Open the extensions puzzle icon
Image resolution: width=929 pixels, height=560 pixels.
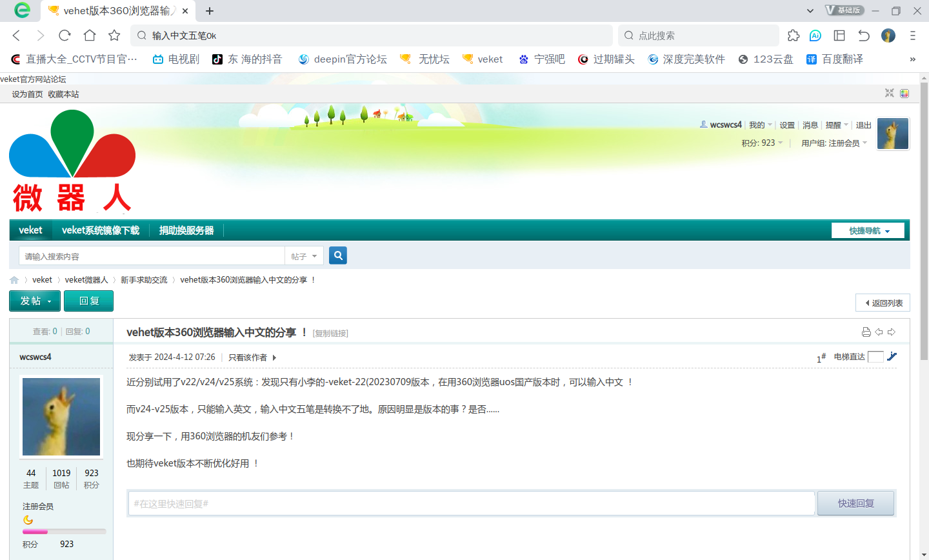(x=794, y=35)
